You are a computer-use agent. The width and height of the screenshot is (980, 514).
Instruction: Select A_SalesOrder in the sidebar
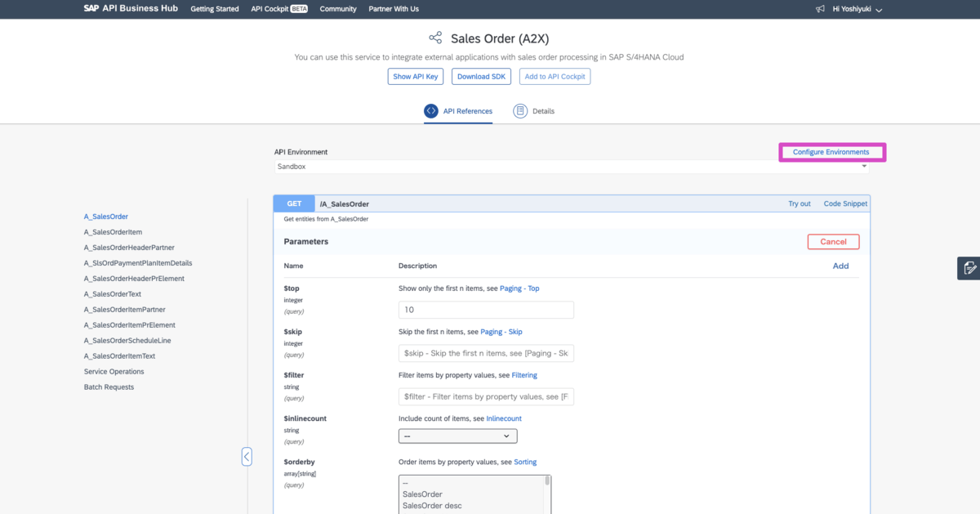pyautogui.click(x=106, y=217)
